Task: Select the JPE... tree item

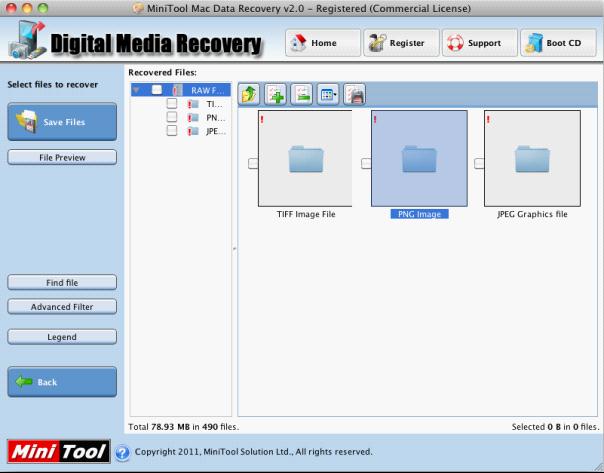Action: (x=216, y=131)
